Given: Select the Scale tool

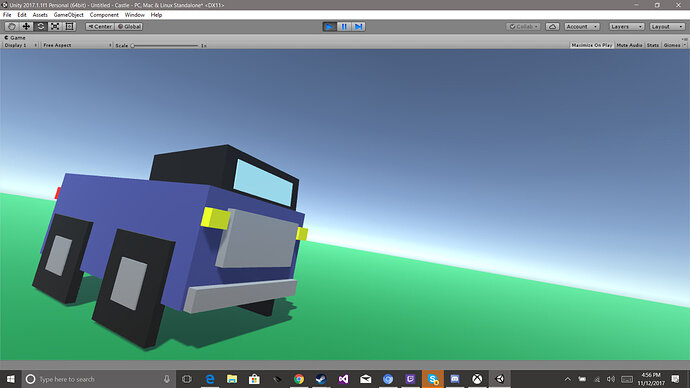Looking at the screenshot, I should 55,26.
